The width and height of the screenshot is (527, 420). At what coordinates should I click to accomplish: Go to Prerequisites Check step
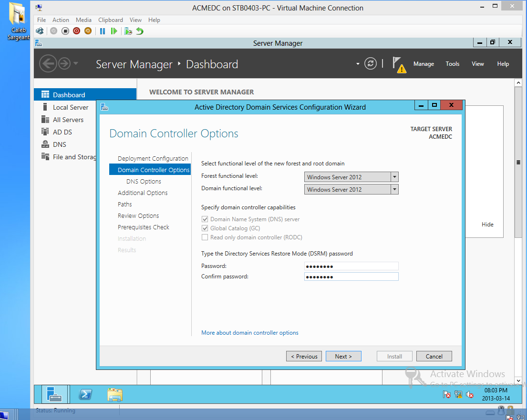[144, 227]
